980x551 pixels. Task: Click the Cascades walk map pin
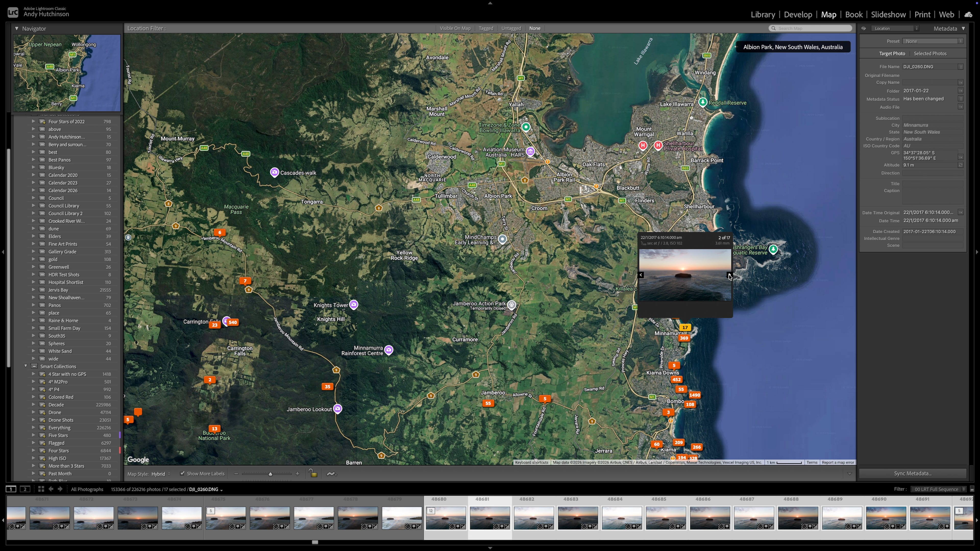pos(274,172)
